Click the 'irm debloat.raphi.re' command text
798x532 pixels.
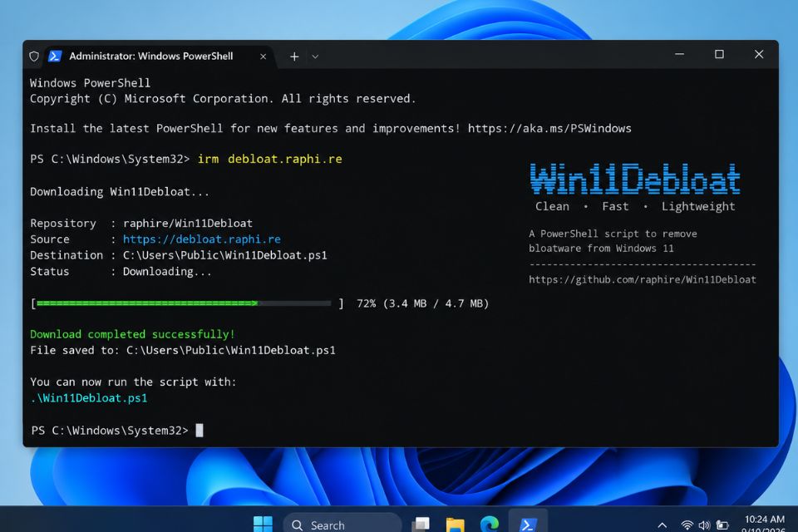click(269, 159)
